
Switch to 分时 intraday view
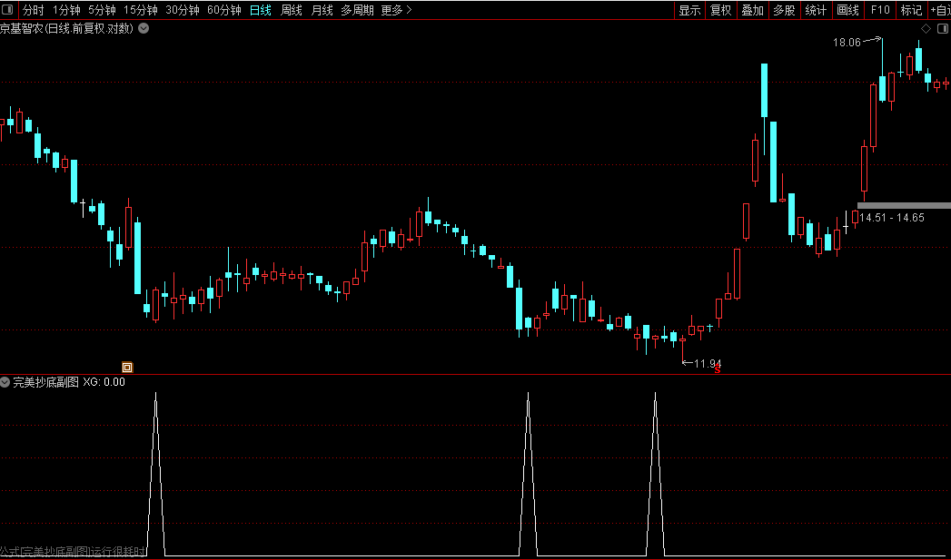coord(34,10)
